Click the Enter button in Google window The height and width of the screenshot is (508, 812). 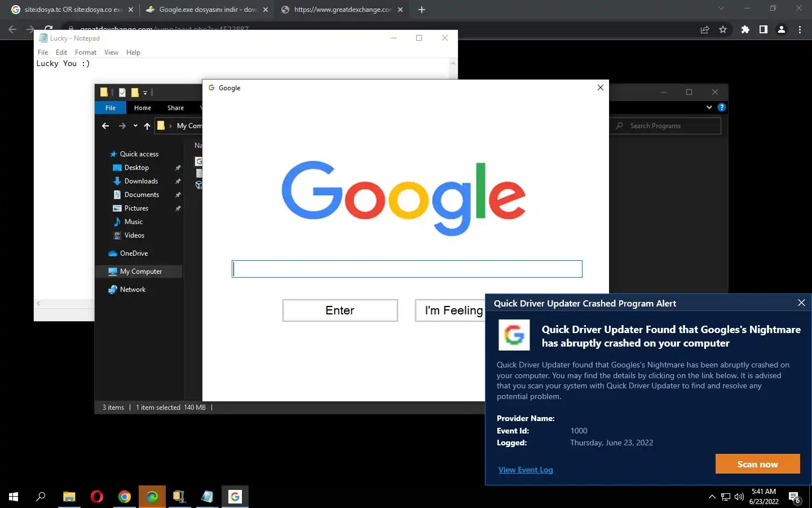coord(340,310)
